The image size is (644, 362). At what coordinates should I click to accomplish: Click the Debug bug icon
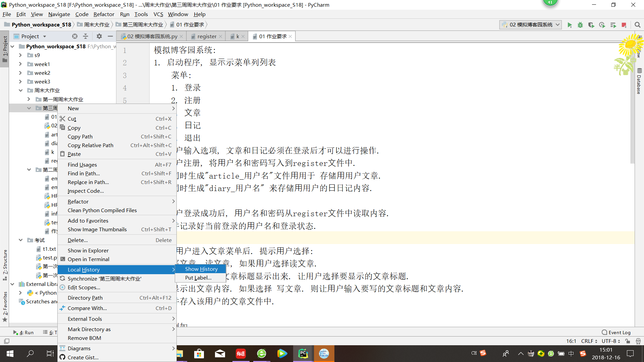[580, 25]
